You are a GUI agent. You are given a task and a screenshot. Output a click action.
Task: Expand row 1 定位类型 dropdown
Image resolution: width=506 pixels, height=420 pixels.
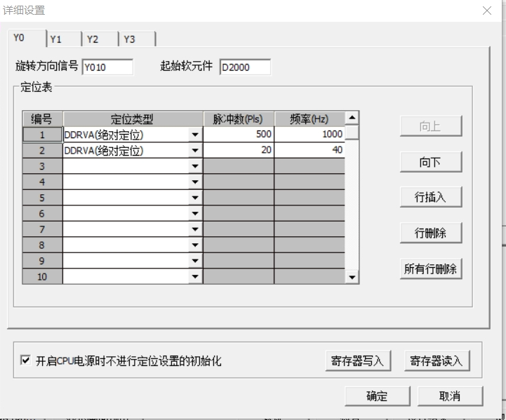pos(195,135)
